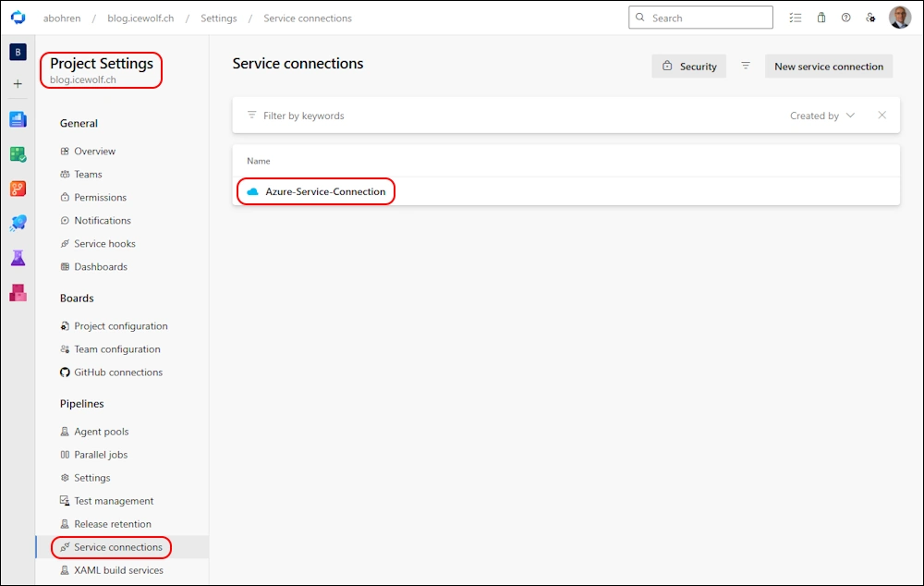Viewport: 924px width, 586px height.
Task: Open the Repos icon in sidebar
Action: pos(18,189)
